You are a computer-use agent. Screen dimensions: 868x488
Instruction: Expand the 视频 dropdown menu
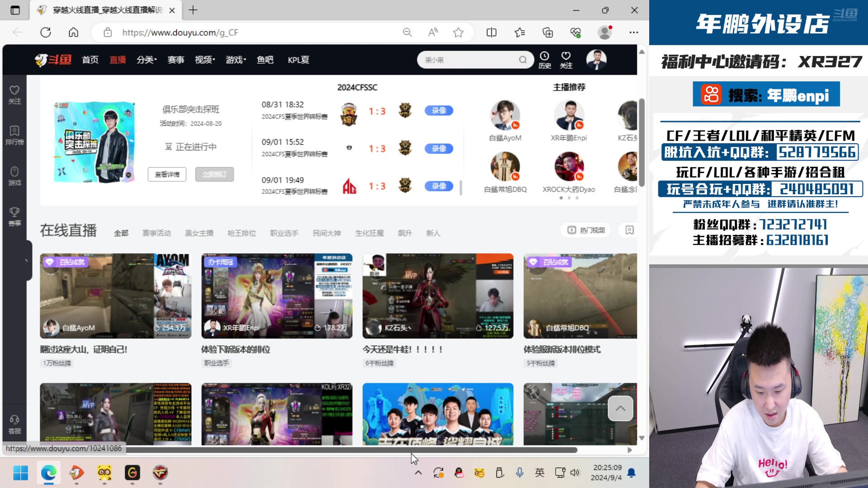coord(204,60)
